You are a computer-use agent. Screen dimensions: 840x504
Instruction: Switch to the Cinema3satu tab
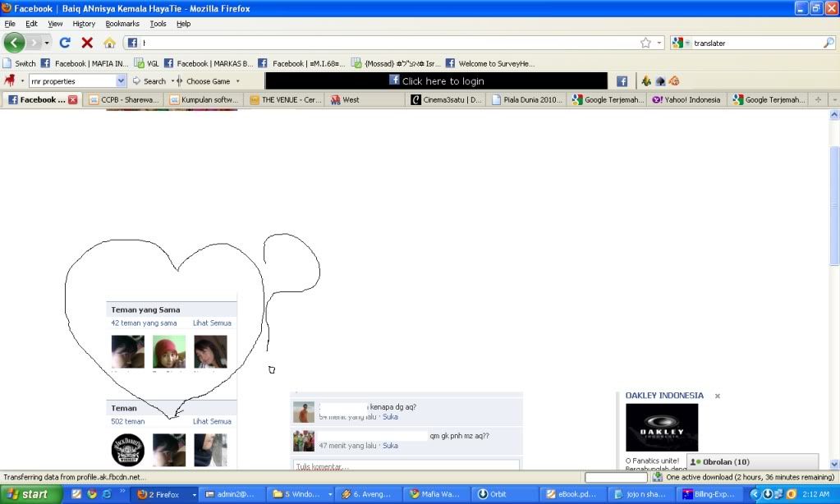(x=446, y=99)
